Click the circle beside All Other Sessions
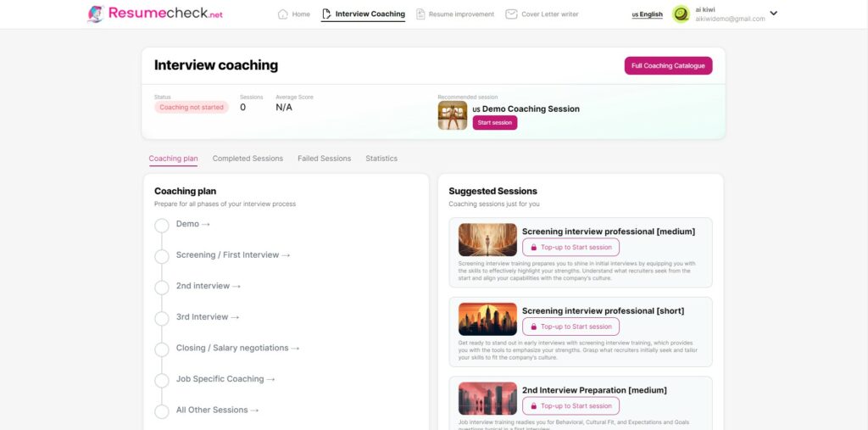 (x=162, y=411)
